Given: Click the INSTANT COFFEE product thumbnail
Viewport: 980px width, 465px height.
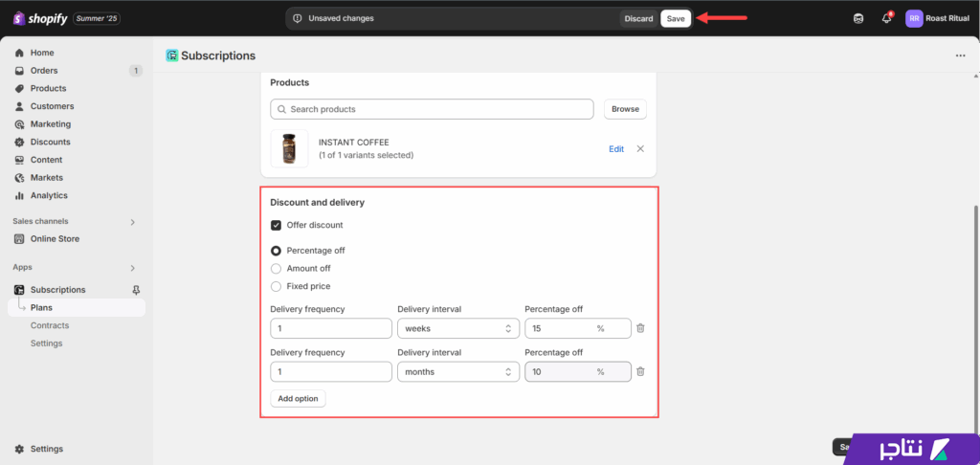Looking at the screenshot, I should [289, 148].
